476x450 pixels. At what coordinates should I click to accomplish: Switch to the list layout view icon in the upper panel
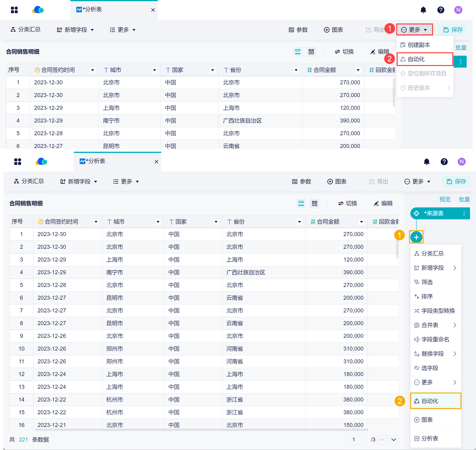[x=298, y=52]
